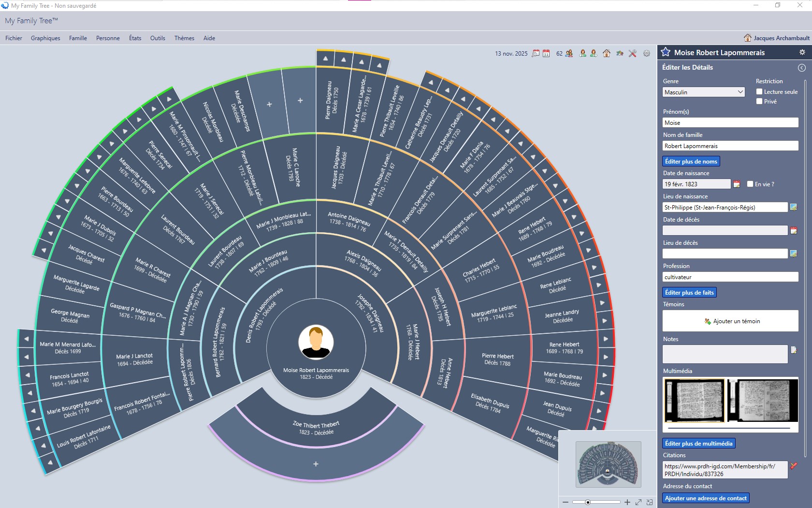
Task: Click the zoom slider handle
Action: tap(588, 502)
